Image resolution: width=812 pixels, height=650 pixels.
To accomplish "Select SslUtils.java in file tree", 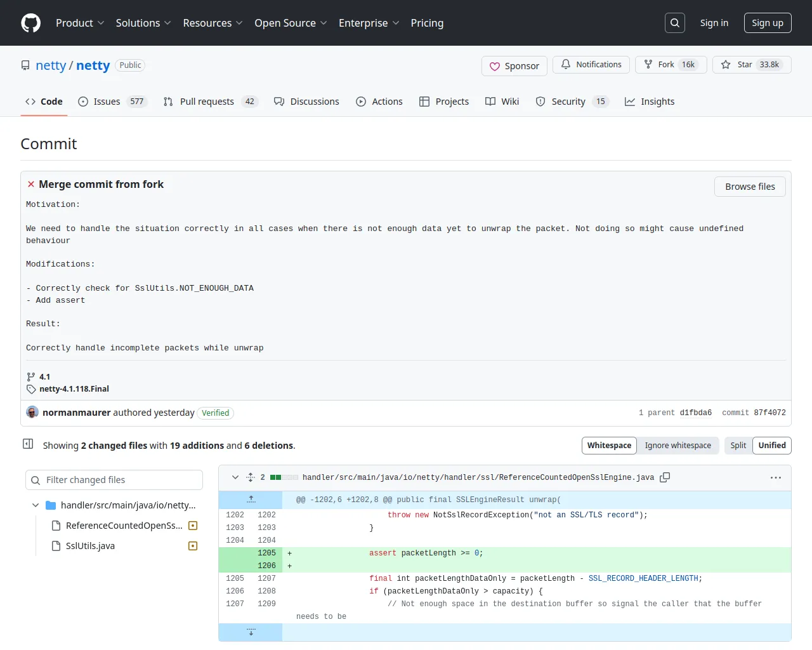I will click(x=90, y=546).
